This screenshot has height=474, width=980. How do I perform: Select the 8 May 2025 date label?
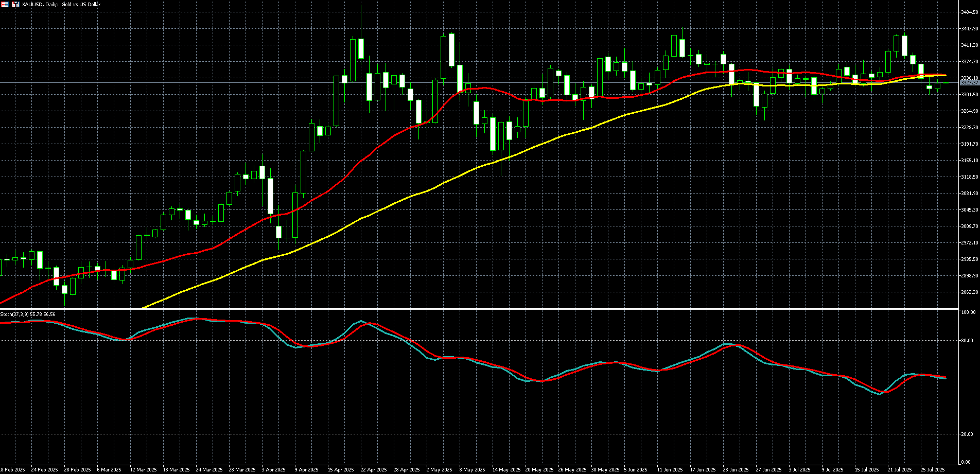472,470
